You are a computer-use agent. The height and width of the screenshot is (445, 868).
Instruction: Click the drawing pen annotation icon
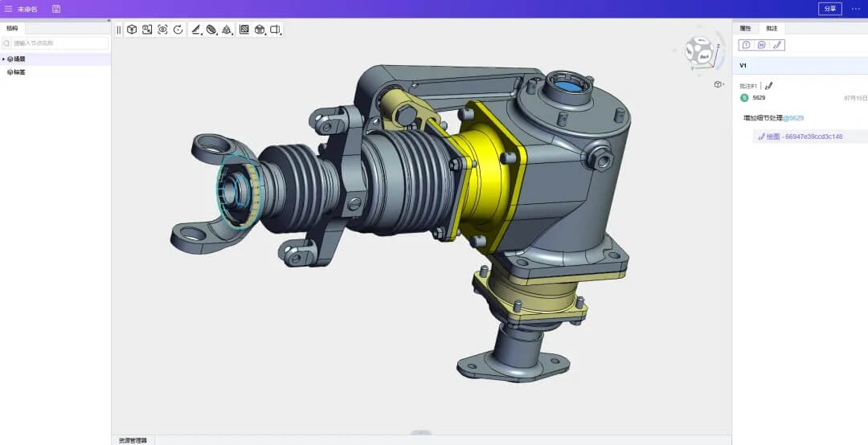click(776, 45)
